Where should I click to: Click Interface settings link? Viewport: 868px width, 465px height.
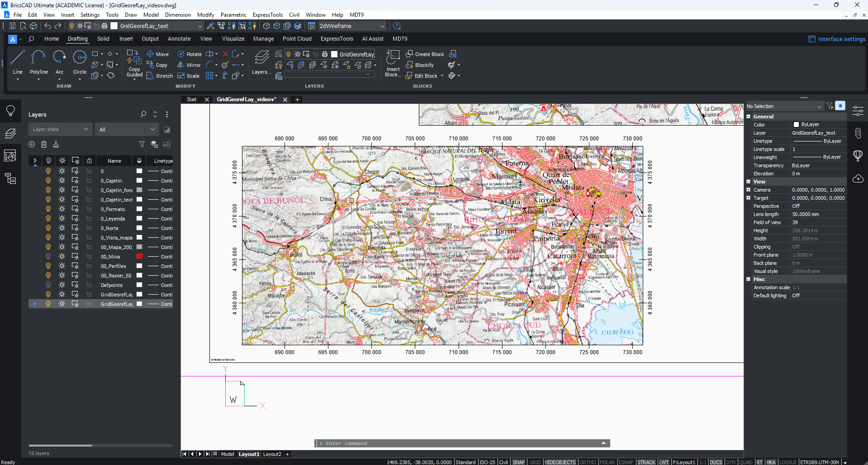tap(841, 39)
